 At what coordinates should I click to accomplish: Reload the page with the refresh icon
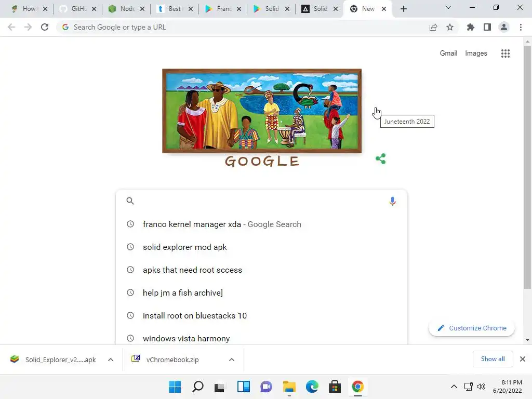point(45,27)
